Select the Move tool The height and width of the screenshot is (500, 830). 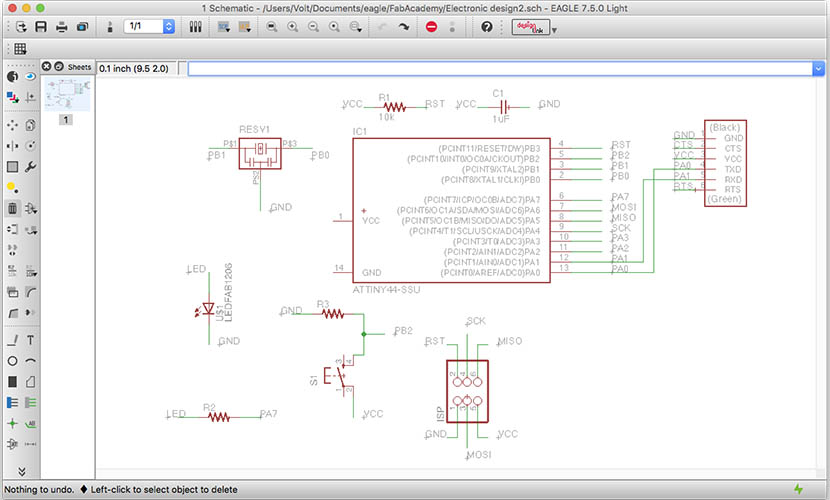pos(12,125)
